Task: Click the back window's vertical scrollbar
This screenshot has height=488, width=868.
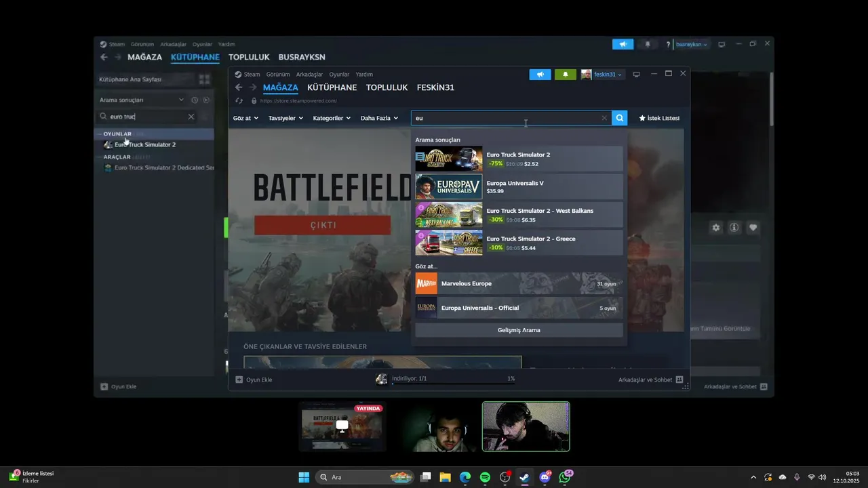Action: pos(771,99)
